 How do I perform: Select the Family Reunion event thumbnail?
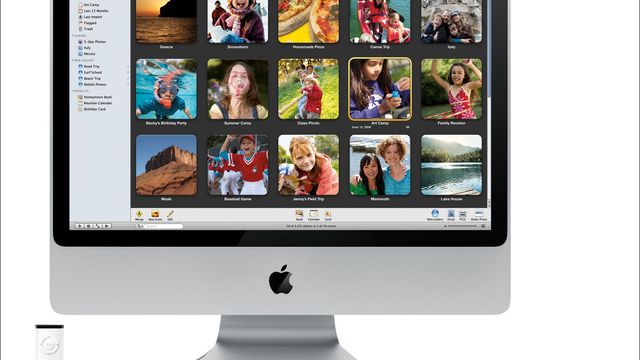[451, 89]
